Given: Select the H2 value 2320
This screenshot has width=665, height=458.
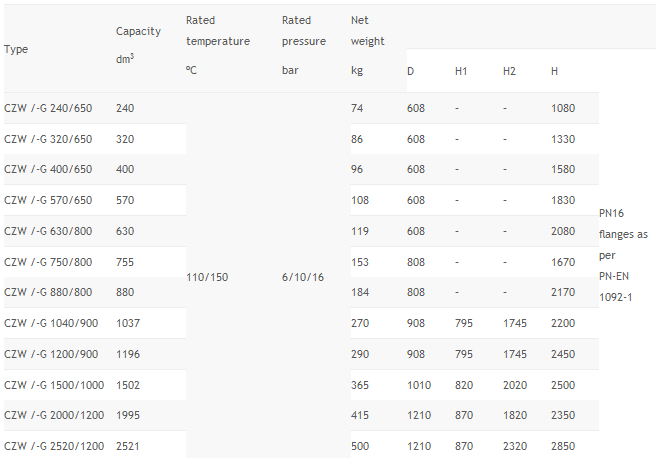Looking at the screenshot, I should coord(515,446).
